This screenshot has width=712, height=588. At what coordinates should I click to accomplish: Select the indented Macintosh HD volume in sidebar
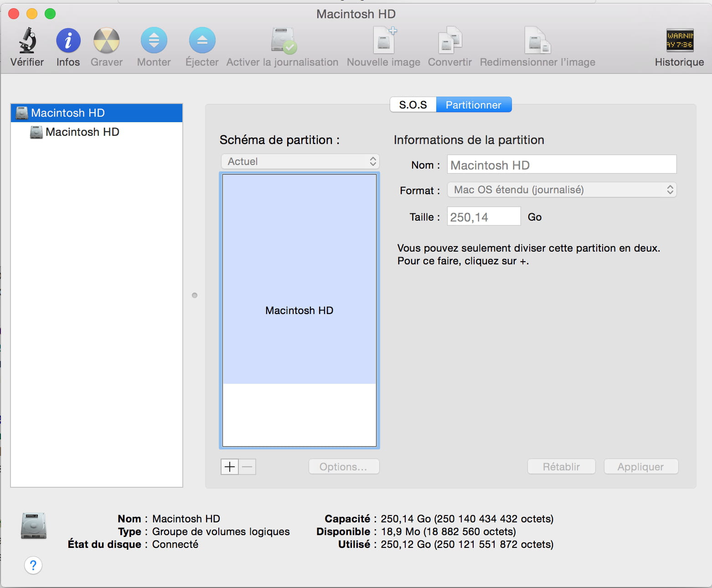coord(97,132)
